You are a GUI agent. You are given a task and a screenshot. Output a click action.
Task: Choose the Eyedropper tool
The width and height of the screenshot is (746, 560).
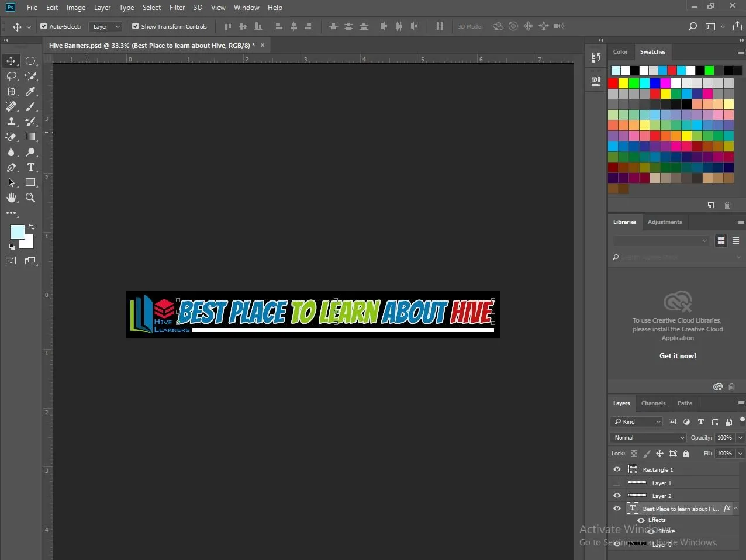tap(30, 92)
